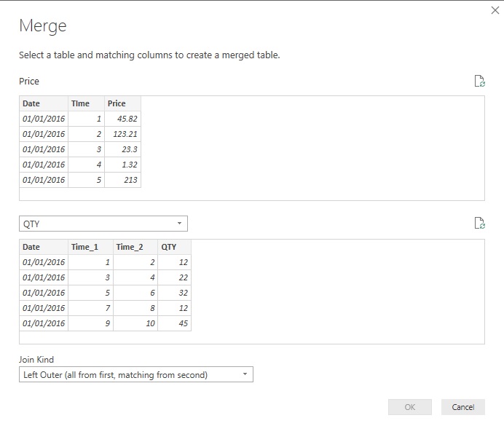Select QTY column header in lower table
504x426 pixels.
(x=175, y=247)
